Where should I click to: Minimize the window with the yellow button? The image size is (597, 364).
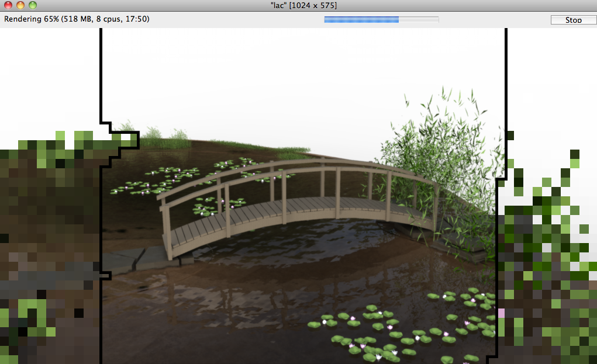pyautogui.click(x=20, y=5)
